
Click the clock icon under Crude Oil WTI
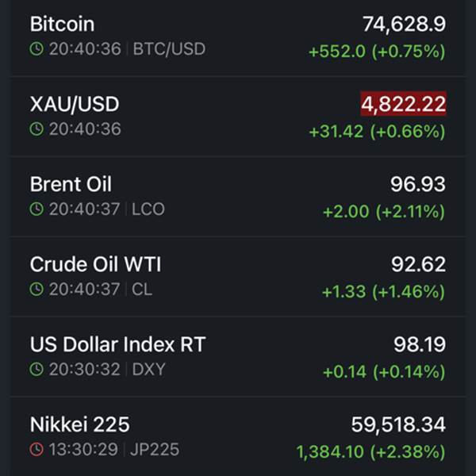[36, 290]
